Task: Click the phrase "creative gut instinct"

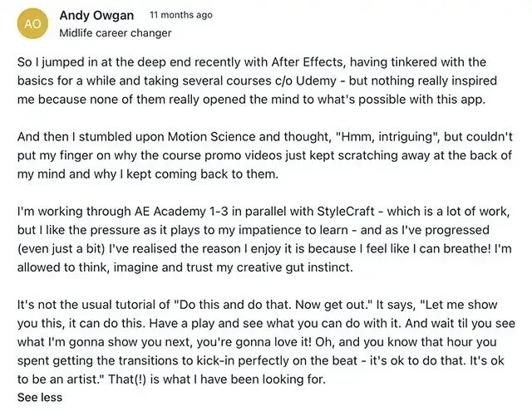Action: pyautogui.click(x=294, y=267)
